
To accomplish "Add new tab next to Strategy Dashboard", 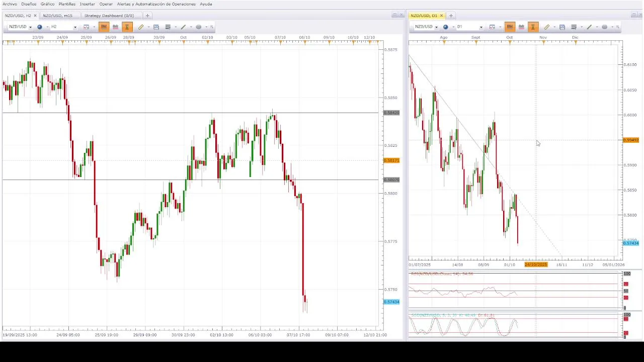I will (x=147, y=16).
